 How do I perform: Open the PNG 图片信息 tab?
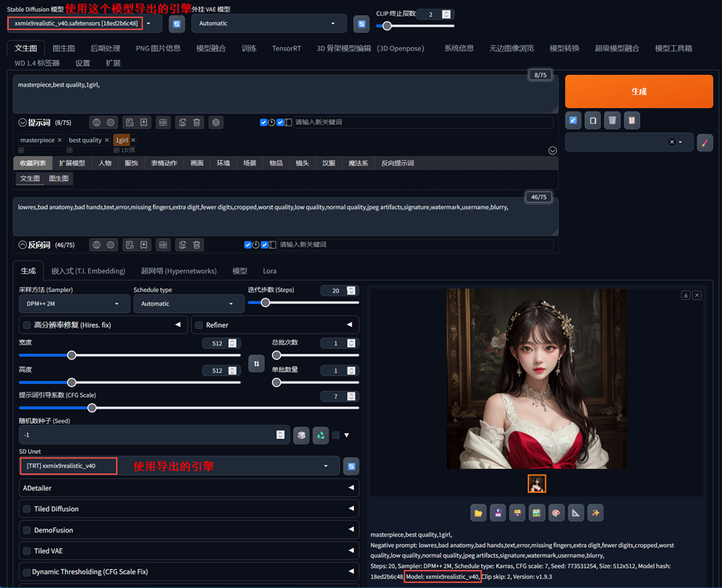coord(158,48)
